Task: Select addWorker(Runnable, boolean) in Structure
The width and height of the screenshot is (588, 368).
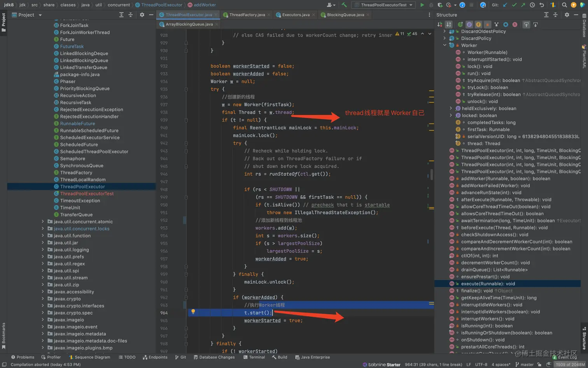Action: [506, 178]
